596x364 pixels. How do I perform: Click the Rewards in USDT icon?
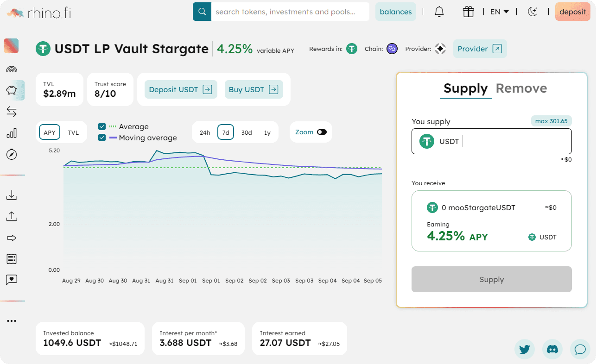(x=352, y=49)
